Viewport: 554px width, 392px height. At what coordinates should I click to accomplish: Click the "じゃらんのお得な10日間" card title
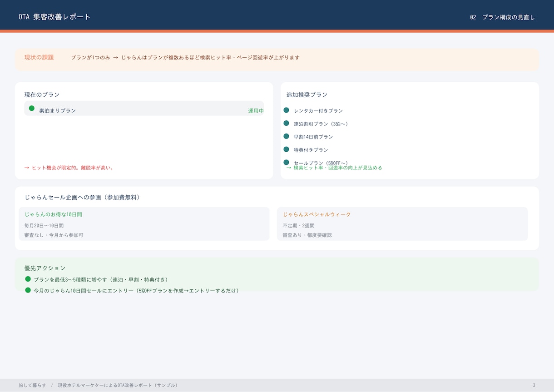coord(53,214)
